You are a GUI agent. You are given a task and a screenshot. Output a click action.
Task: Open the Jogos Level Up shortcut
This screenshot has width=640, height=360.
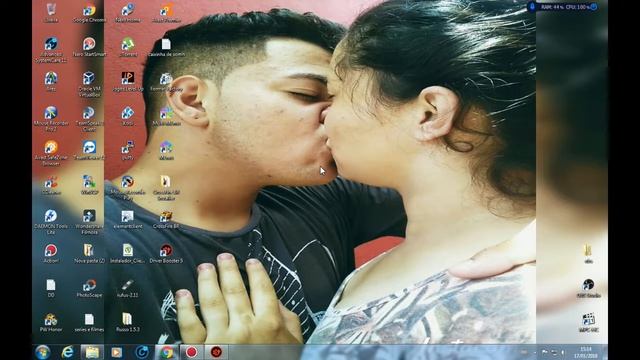tap(128, 82)
